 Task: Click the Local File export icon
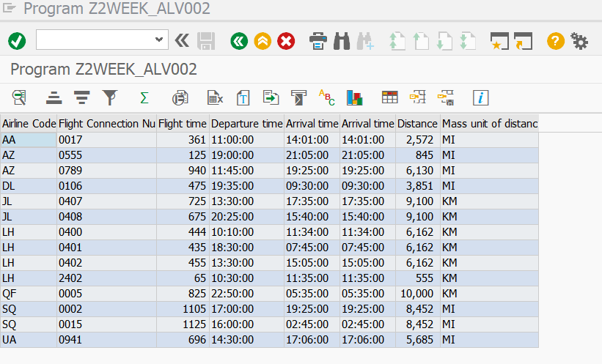coord(271,98)
